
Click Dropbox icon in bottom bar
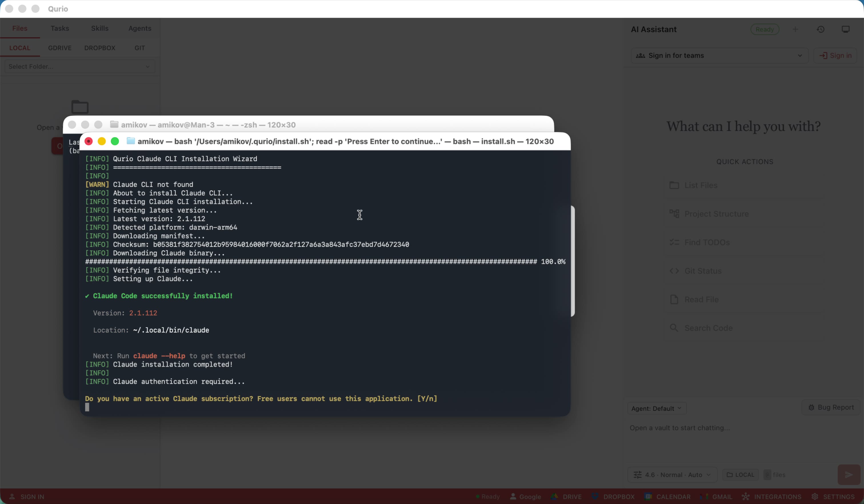pos(613,497)
